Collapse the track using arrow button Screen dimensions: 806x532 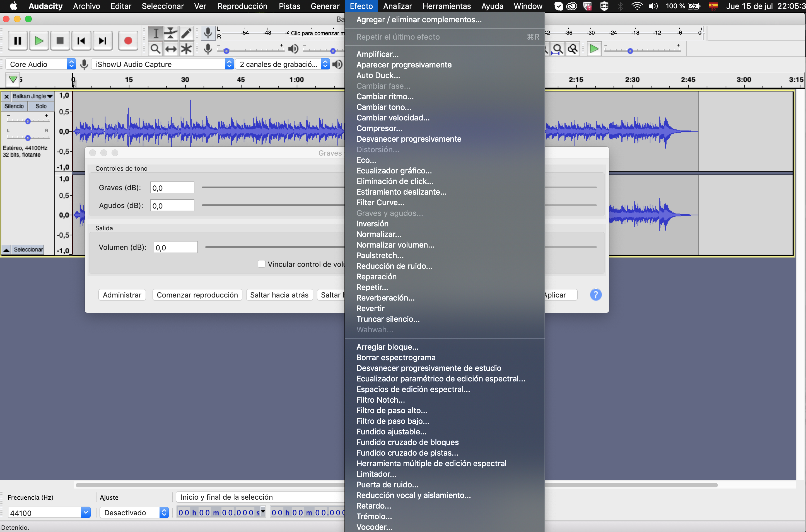pyautogui.click(x=6, y=250)
